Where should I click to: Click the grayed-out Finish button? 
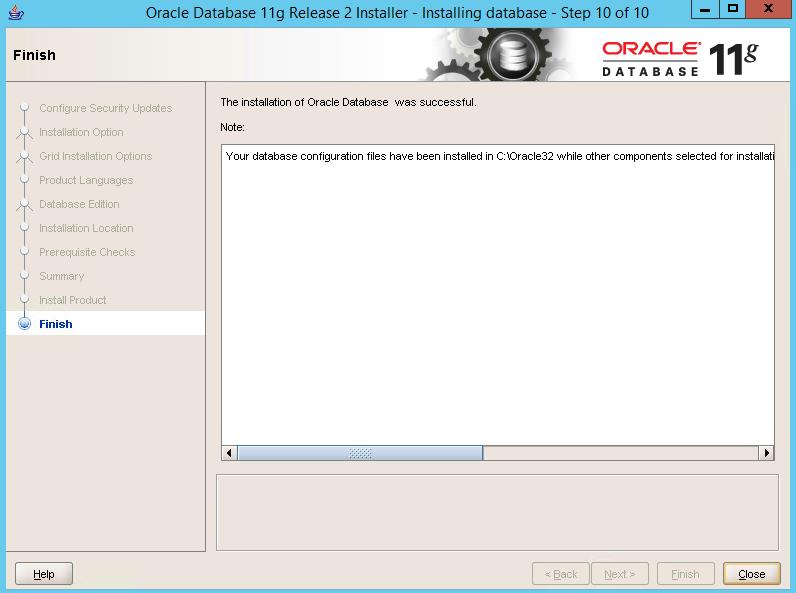point(685,574)
